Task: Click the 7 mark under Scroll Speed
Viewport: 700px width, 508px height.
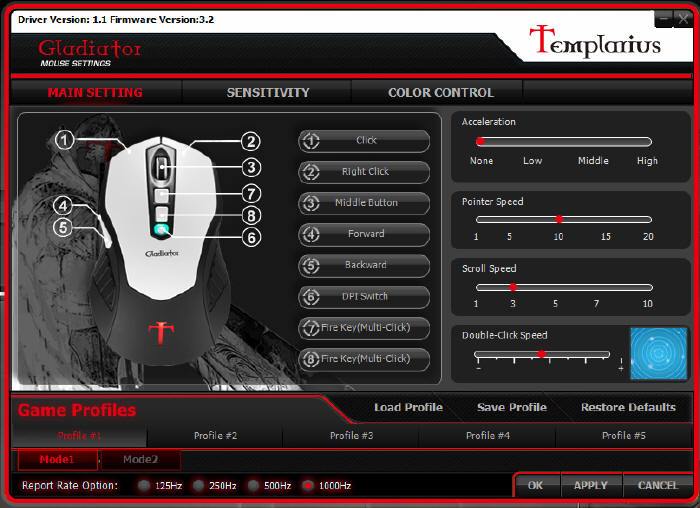Action: point(596,304)
